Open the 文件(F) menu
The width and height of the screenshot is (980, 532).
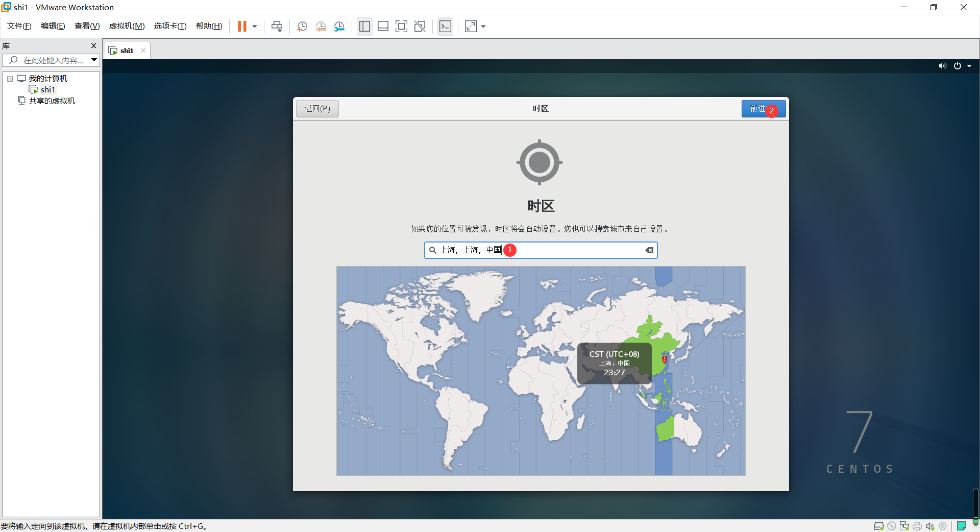tap(19, 26)
